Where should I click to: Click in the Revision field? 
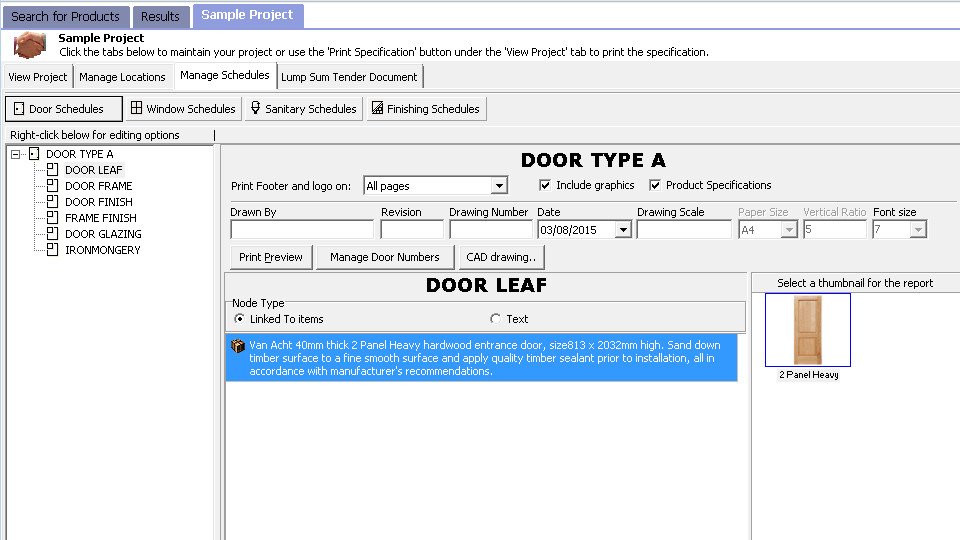click(411, 230)
